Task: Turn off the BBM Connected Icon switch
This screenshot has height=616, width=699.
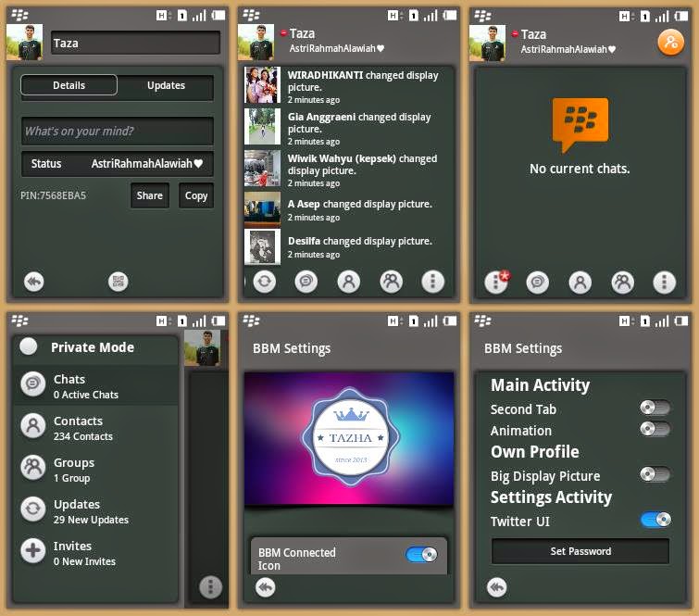Action: 421,555
